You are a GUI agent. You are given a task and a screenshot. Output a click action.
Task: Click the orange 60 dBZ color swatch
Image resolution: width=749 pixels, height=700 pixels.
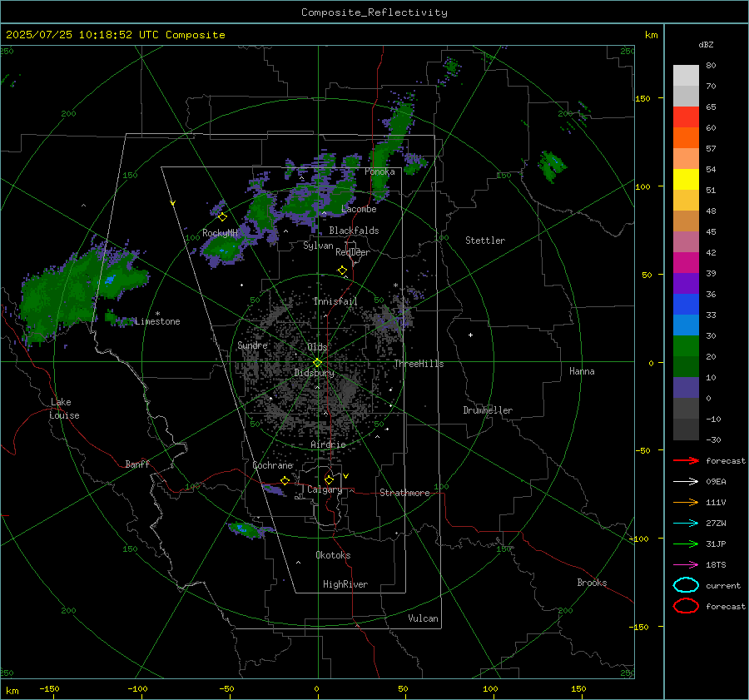[686, 137]
